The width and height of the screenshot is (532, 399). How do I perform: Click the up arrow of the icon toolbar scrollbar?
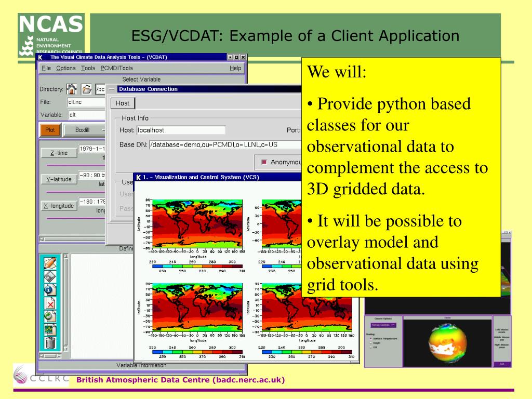[x=66, y=256]
